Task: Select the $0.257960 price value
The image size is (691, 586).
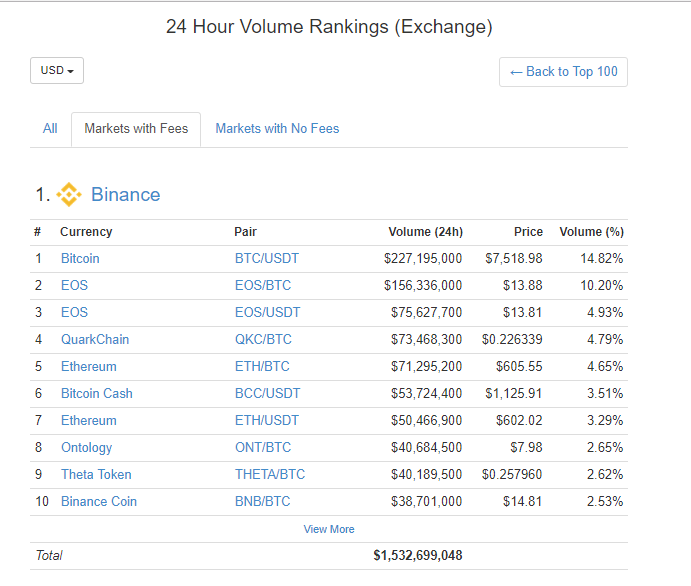Action: (512, 475)
